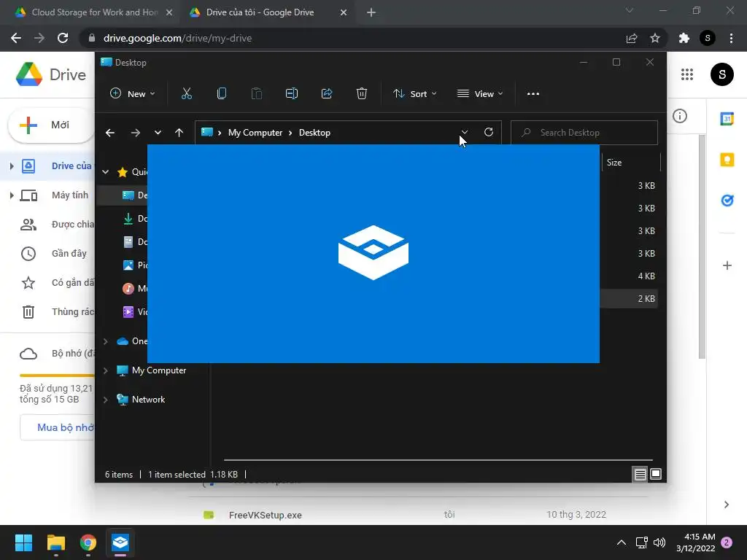
Task: Click the Drive page vertical scrollbar
Action: 702,246
